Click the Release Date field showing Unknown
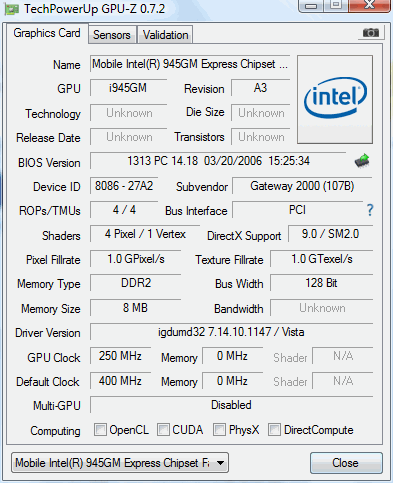The image size is (393, 483). 128,137
